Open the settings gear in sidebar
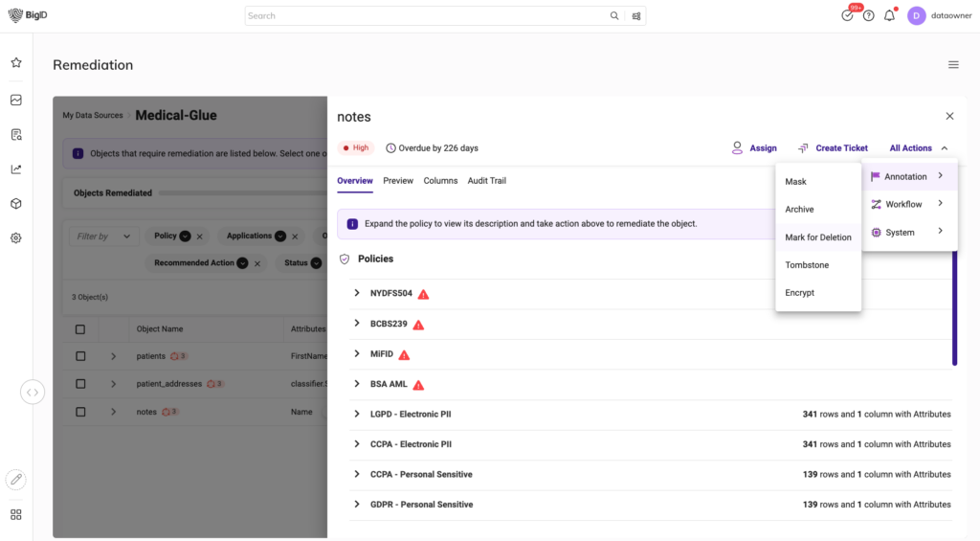The width and height of the screenshot is (980, 541). (x=16, y=238)
